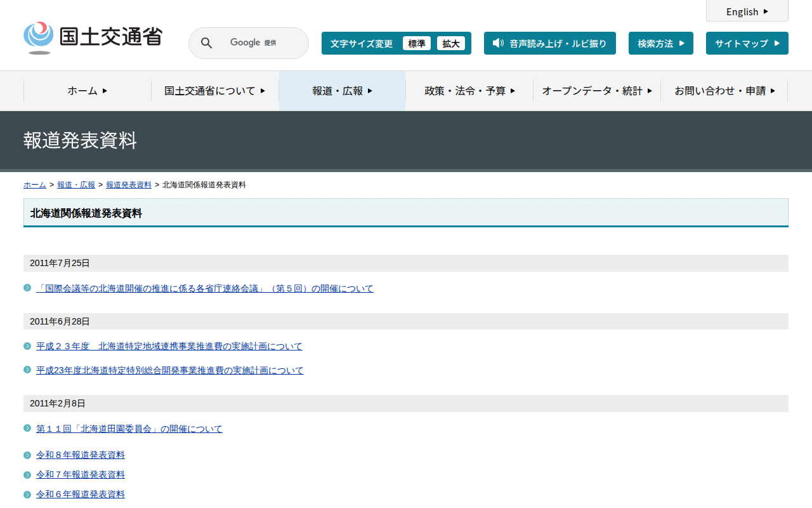812x508 pixels.
Task: Click the bullet icon beside 令和８年報道発表資料
Action: point(27,455)
